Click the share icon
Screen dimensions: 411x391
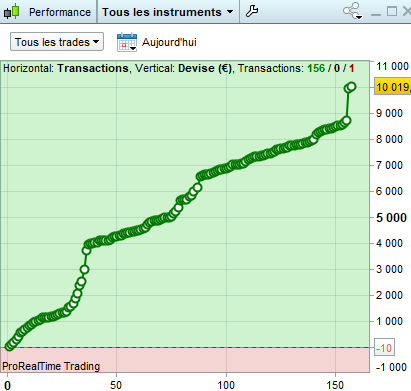[x=352, y=11]
